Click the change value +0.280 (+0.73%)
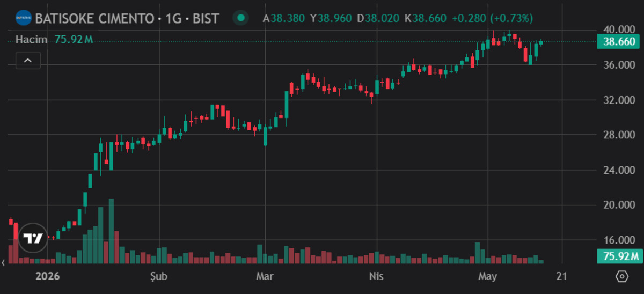 pyautogui.click(x=492, y=18)
